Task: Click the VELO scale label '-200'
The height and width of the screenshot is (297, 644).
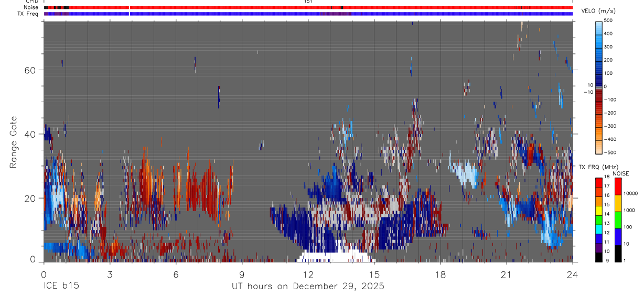Action: [610, 113]
